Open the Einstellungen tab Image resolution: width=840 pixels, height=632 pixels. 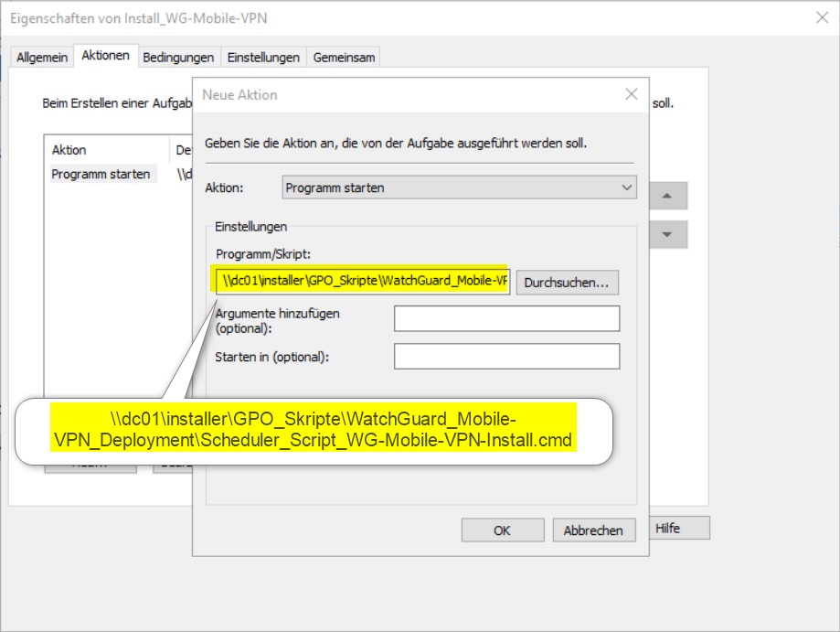pyautogui.click(x=263, y=58)
